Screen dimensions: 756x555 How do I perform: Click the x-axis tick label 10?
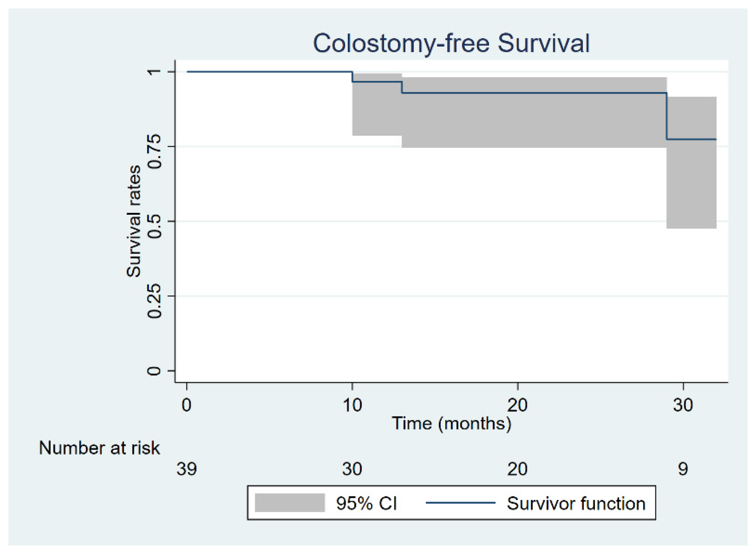(x=352, y=405)
